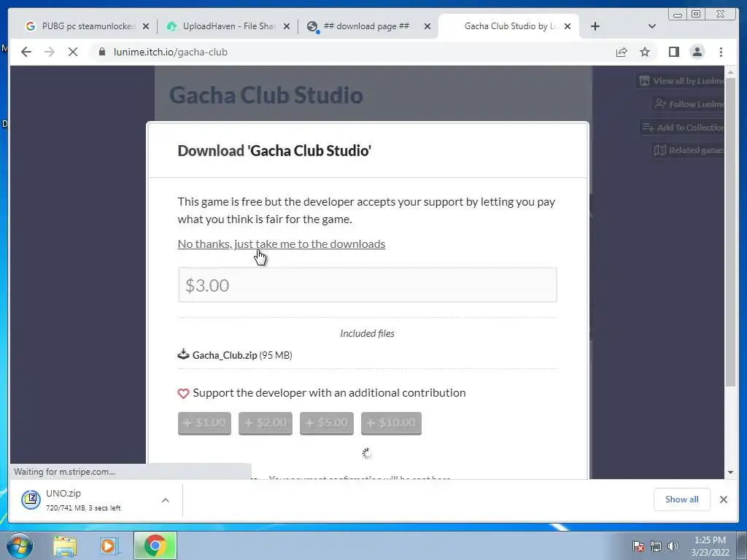
Task: Open Windows Media Player from taskbar
Action: click(x=109, y=545)
